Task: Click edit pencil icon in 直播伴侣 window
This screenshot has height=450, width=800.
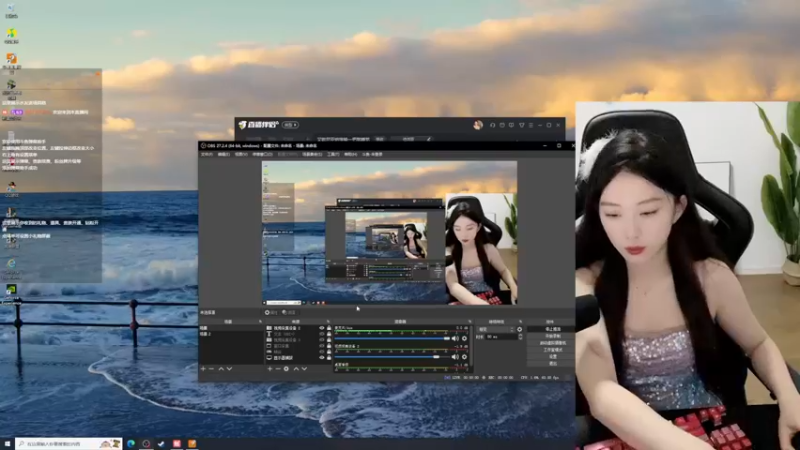Action: point(429,139)
